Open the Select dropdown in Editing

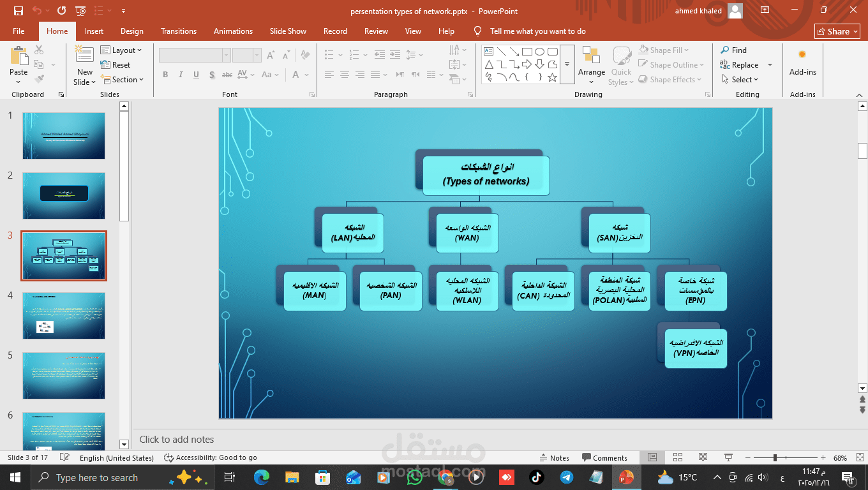pos(740,80)
